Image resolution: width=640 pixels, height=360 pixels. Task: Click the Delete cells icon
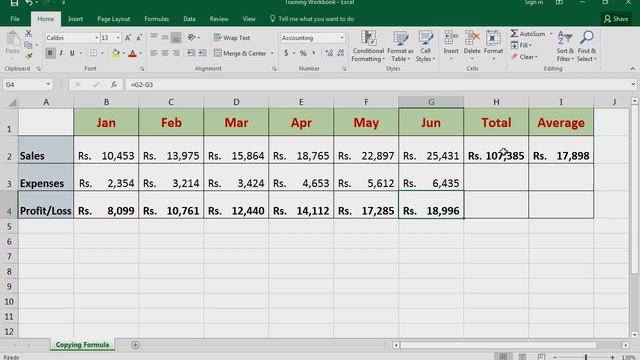tap(472, 38)
